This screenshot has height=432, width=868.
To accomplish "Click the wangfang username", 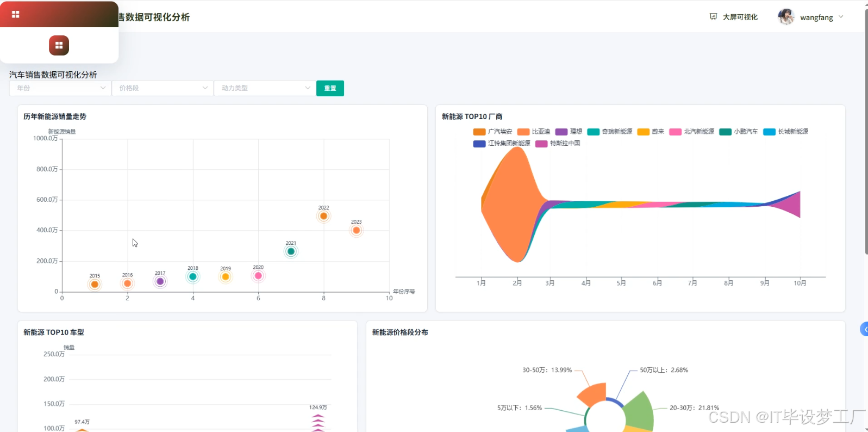I will click(816, 17).
